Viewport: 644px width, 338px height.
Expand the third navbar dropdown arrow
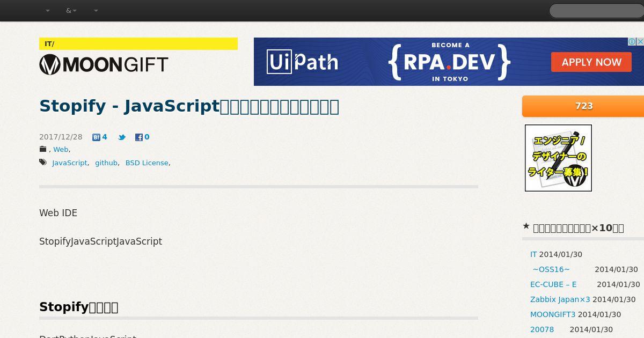pos(96,11)
